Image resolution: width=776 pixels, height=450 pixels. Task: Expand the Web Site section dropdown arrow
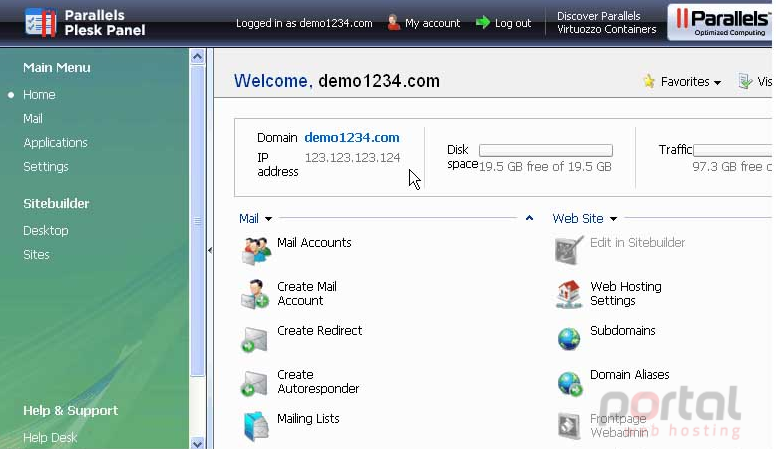point(613,219)
